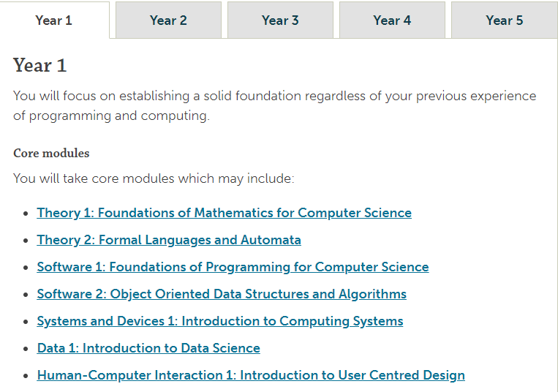This screenshot has height=392, width=558.
Task: Click the 'You will take core modules' sentence
Action: [x=154, y=178]
